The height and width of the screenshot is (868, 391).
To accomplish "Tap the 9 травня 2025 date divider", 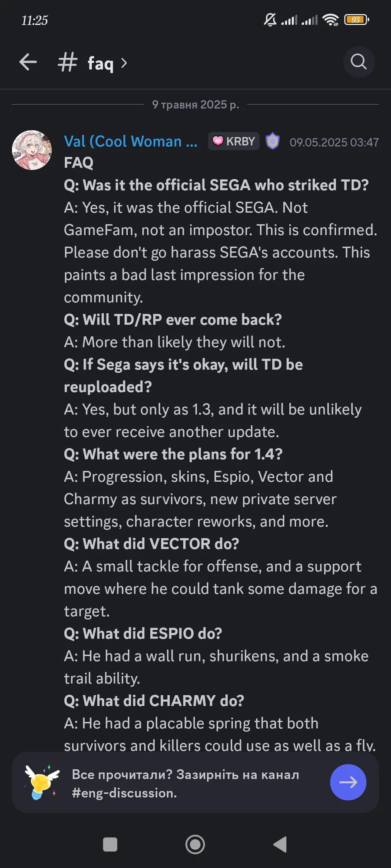I will coord(195,105).
